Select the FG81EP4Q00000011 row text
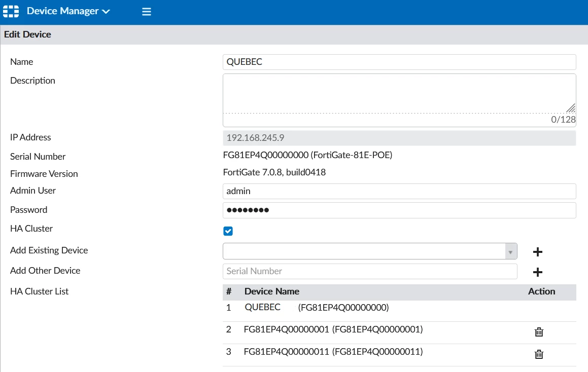The image size is (588, 372). pyautogui.click(x=333, y=352)
